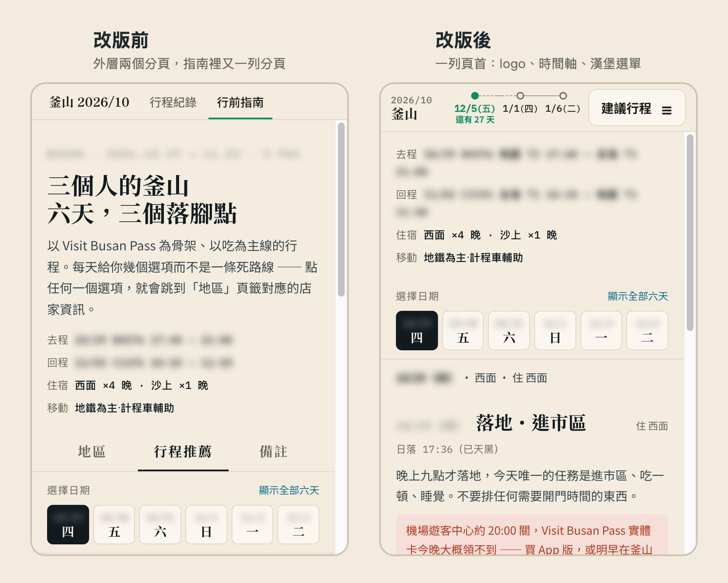Select the 行程推薦 sub-tab in the 改版前 panel
Viewport: 728px width, 583px height.
click(x=183, y=452)
